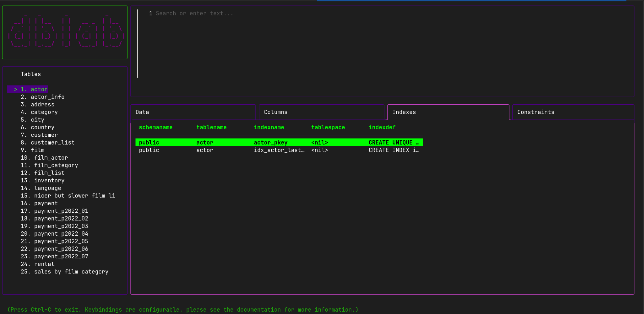Open the sales_by_film_category table
Screen dimensions: 644x314
click(x=65, y=272)
